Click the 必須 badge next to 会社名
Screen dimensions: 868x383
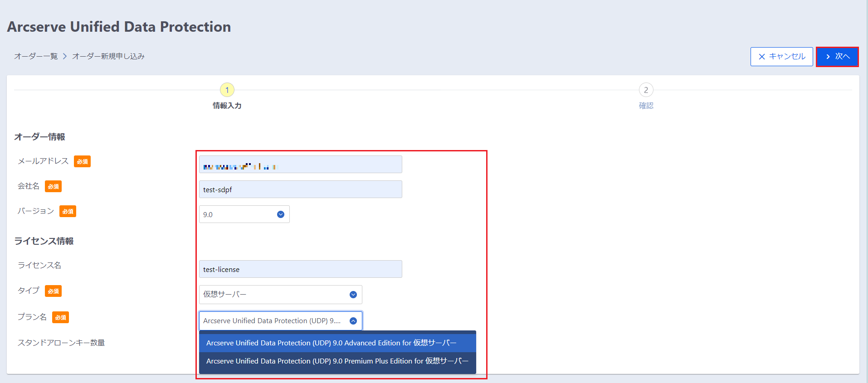(x=53, y=186)
